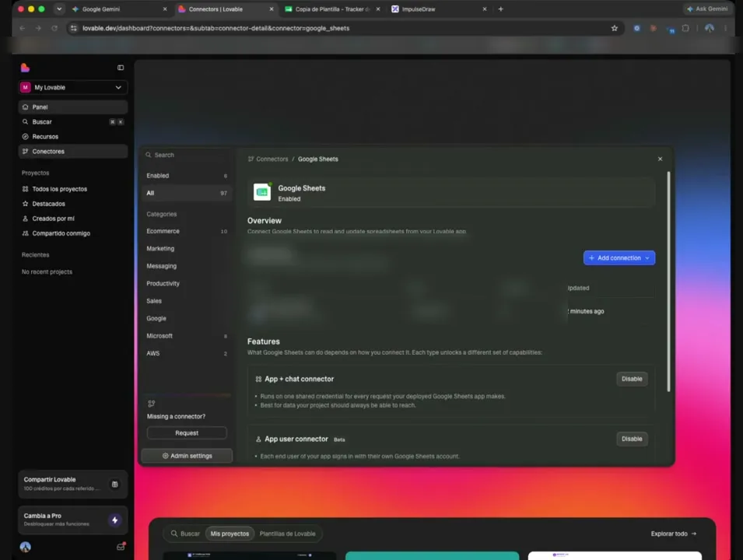Click Explorar todo link
Viewport: 743px width, 560px height.
(x=673, y=534)
